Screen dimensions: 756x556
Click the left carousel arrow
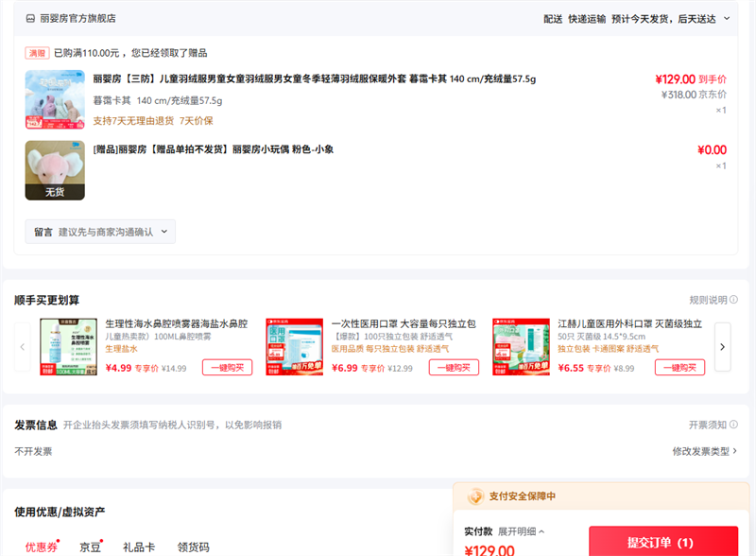23,347
